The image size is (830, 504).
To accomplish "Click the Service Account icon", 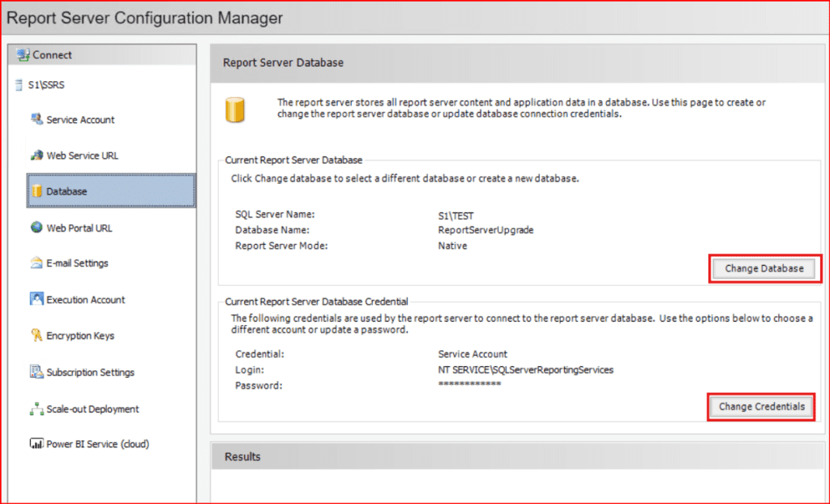I will click(36, 120).
